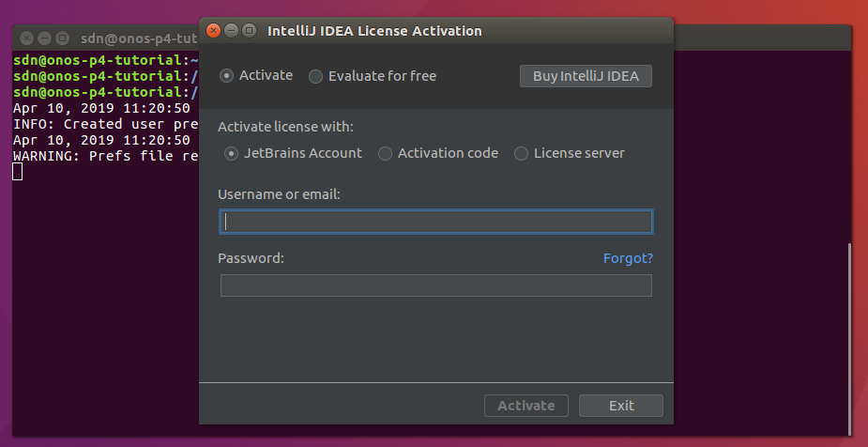The width and height of the screenshot is (868, 447).
Task: Maximize the License Activation dialog
Action: (249, 30)
